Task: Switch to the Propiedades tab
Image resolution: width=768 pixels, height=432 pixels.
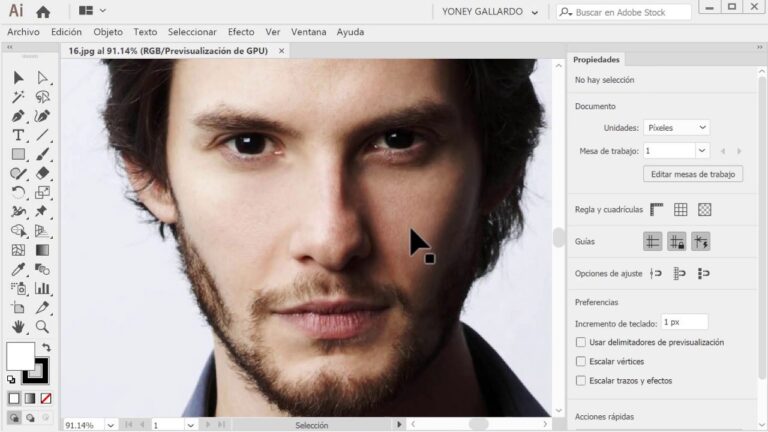Action: click(596, 59)
